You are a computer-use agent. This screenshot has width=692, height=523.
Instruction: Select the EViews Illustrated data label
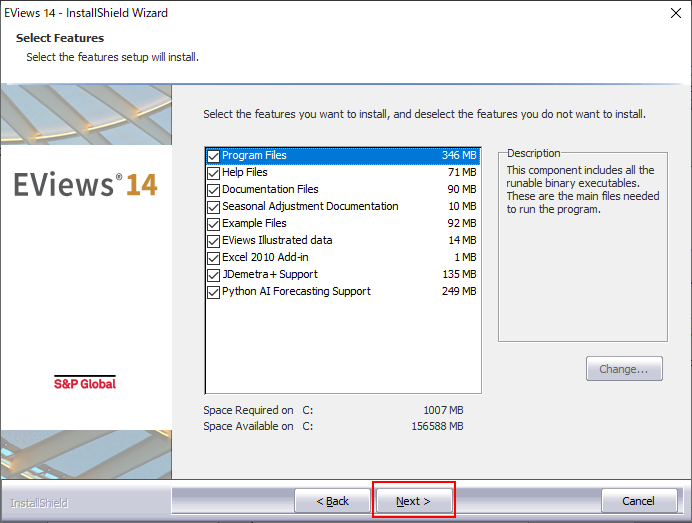(x=277, y=240)
